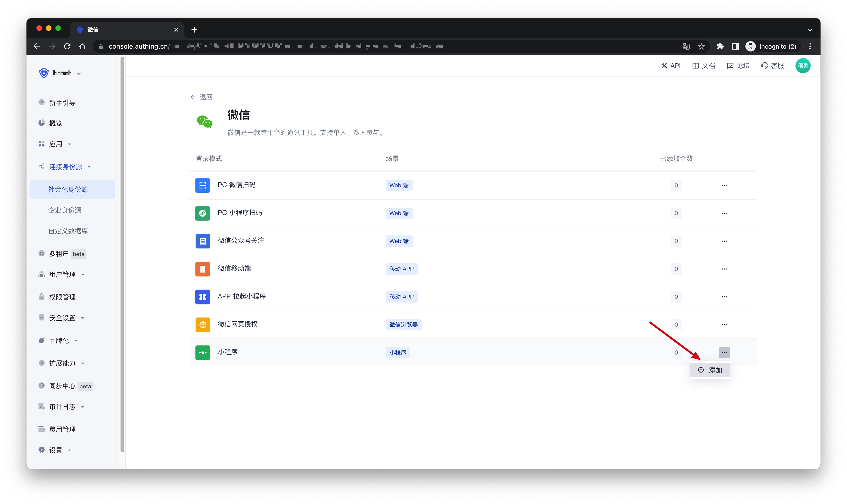Expand the 应用 sidebar menu
Viewport: 847px width, 504px height.
(x=56, y=144)
